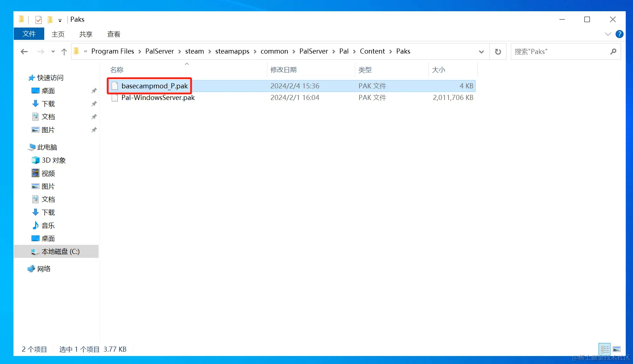Go up one folder level

click(64, 51)
